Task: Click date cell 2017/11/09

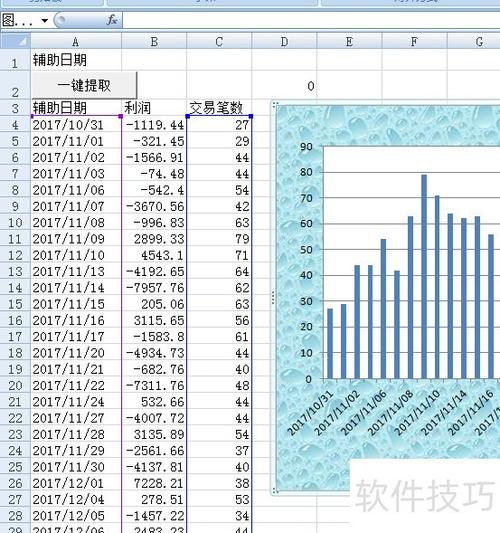Action: pyautogui.click(x=76, y=239)
